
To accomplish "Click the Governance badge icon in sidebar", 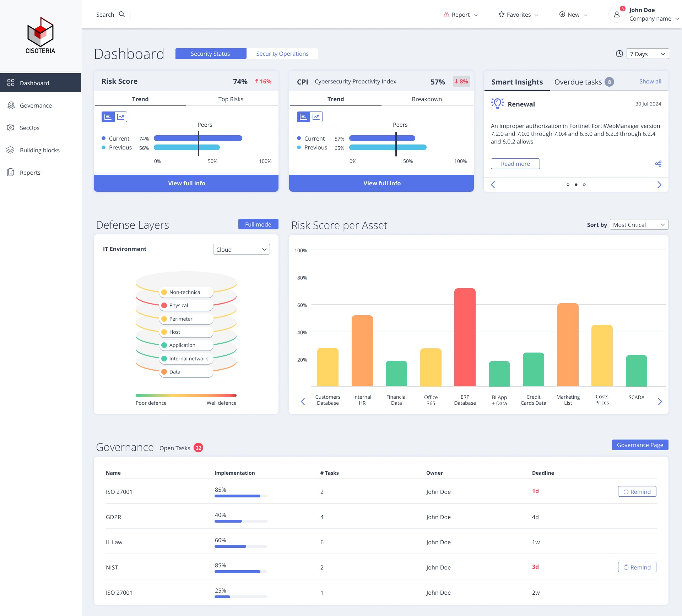I will [11, 105].
